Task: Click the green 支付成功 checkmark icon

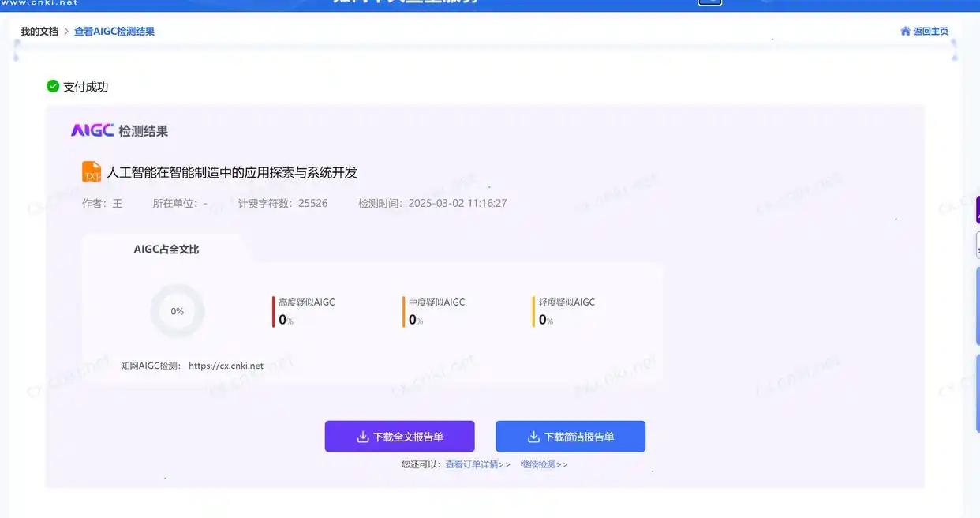Action: (51, 86)
